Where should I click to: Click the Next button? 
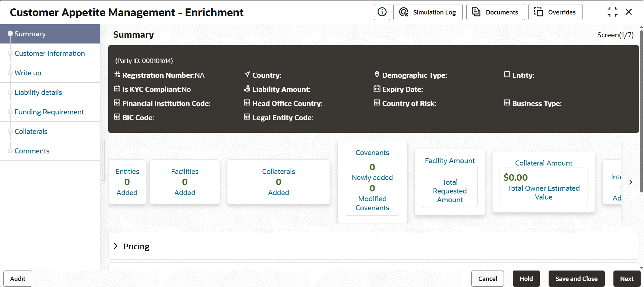point(627,279)
